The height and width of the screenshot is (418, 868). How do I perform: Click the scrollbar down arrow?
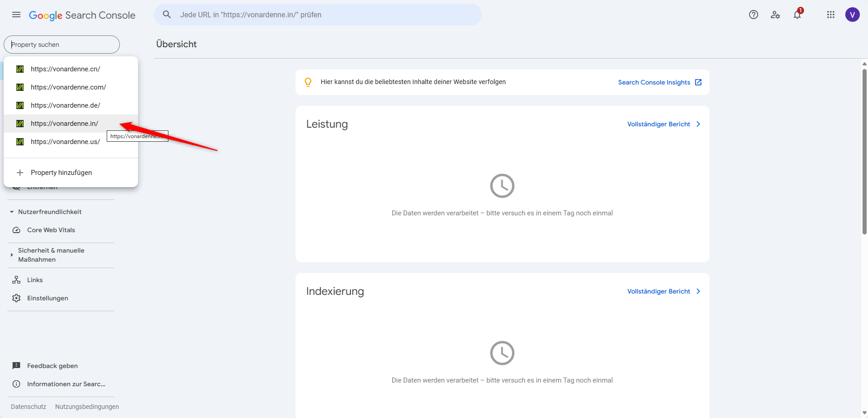[864, 413]
